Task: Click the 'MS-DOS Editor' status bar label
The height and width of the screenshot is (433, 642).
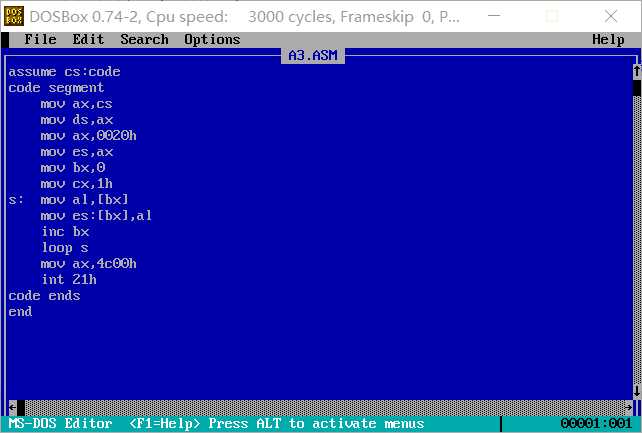Action: [60, 424]
